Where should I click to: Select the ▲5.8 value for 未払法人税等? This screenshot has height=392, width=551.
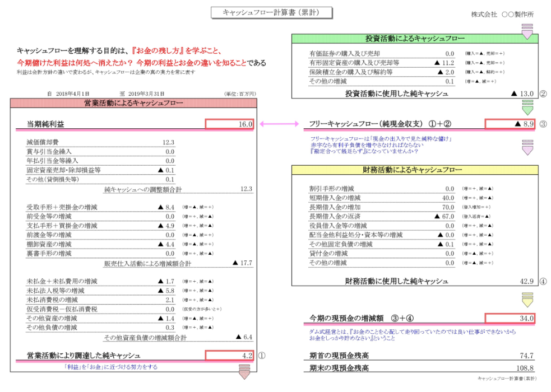[166, 291]
